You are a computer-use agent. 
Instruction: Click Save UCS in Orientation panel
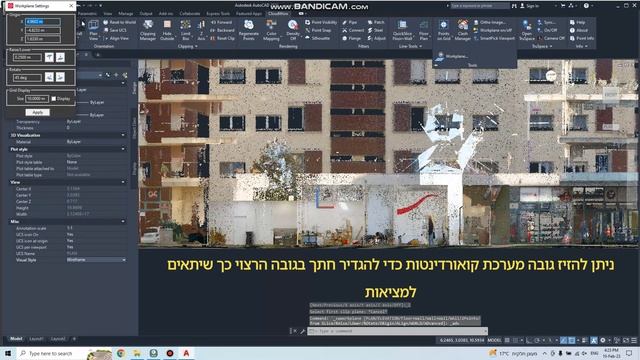(115, 30)
